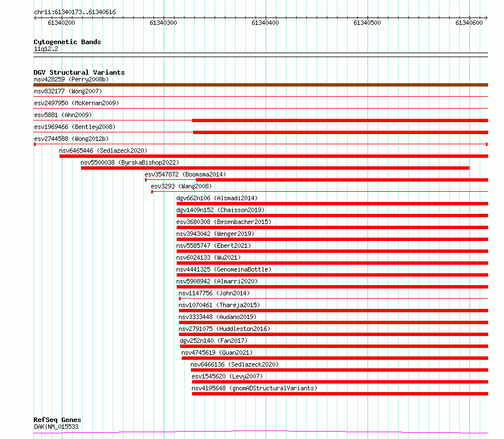The width and height of the screenshot is (504, 439).
Task: Click ruler position 61340600
Action: pos(469,23)
